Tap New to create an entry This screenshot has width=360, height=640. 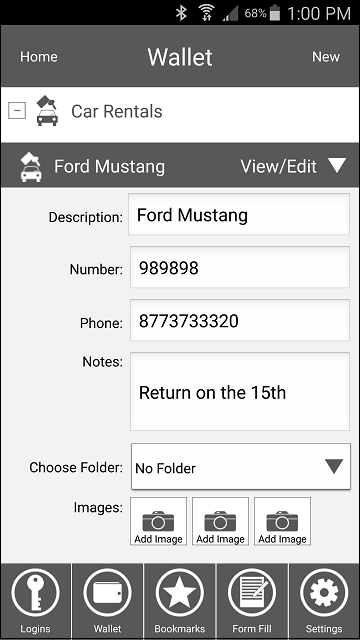point(326,57)
